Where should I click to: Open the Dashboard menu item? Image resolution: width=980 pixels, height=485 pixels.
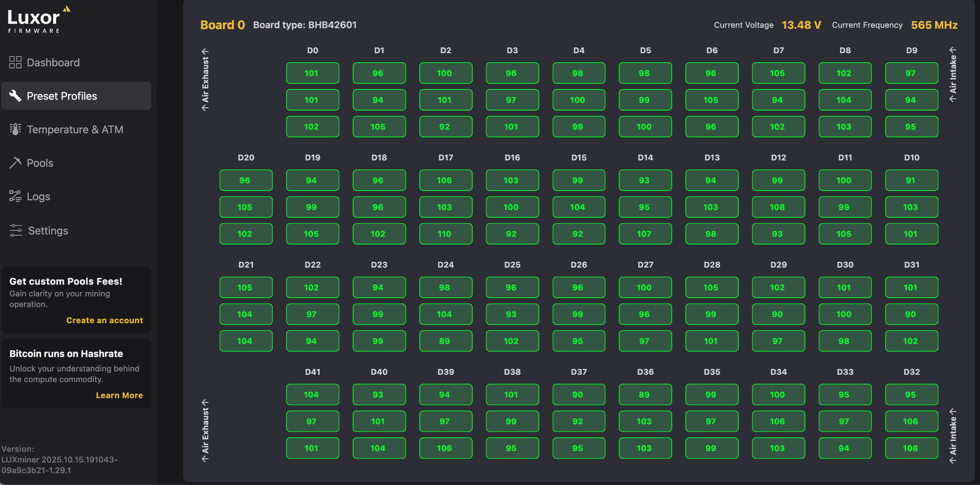coord(53,63)
